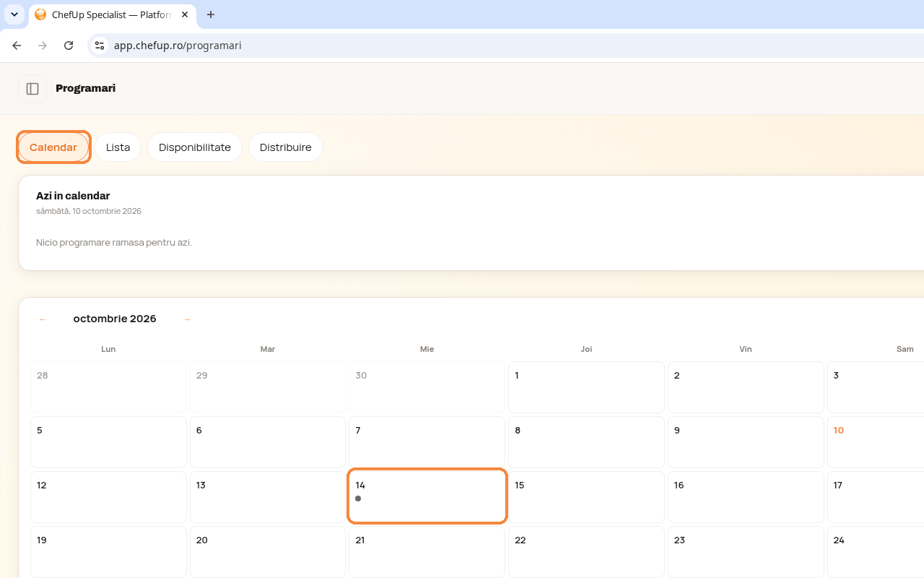Viewport: 924px width, 578px height.
Task: Click 'Mie' weekday header
Action: pos(427,349)
